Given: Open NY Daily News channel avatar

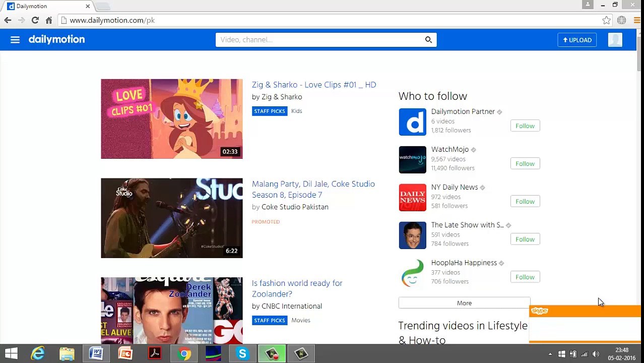Looking at the screenshot, I should (x=412, y=197).
